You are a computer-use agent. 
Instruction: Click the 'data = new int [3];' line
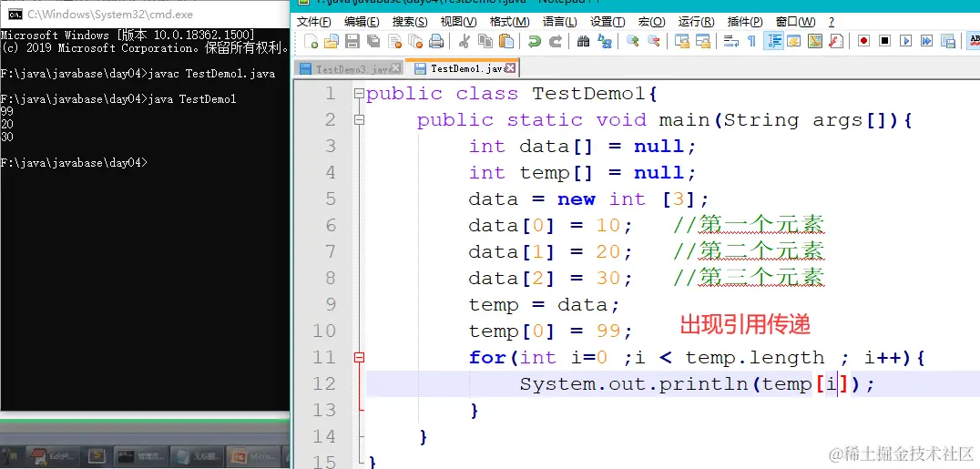[x=588, y=199]
